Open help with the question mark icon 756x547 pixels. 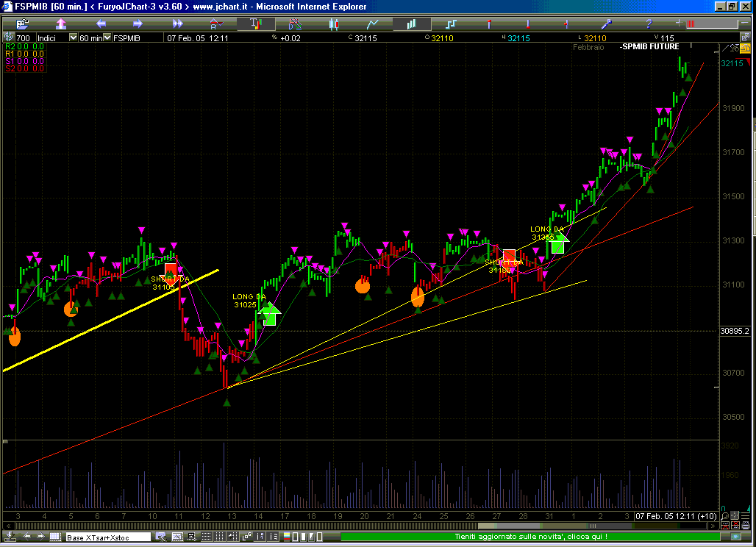649,24
